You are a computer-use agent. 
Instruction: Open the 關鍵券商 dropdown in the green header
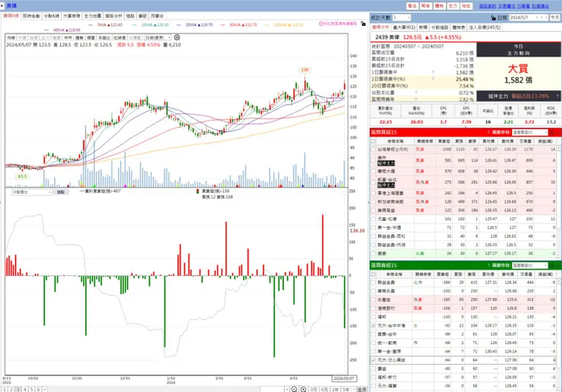[x=530, y=265]
